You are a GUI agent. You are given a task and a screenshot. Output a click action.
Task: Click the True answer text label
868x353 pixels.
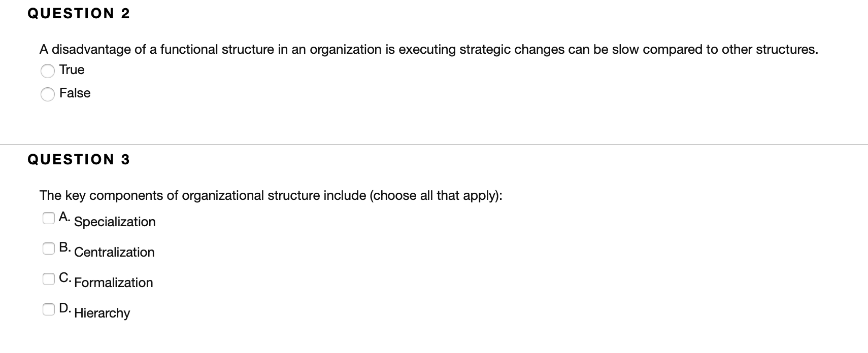tap(72, 70)
